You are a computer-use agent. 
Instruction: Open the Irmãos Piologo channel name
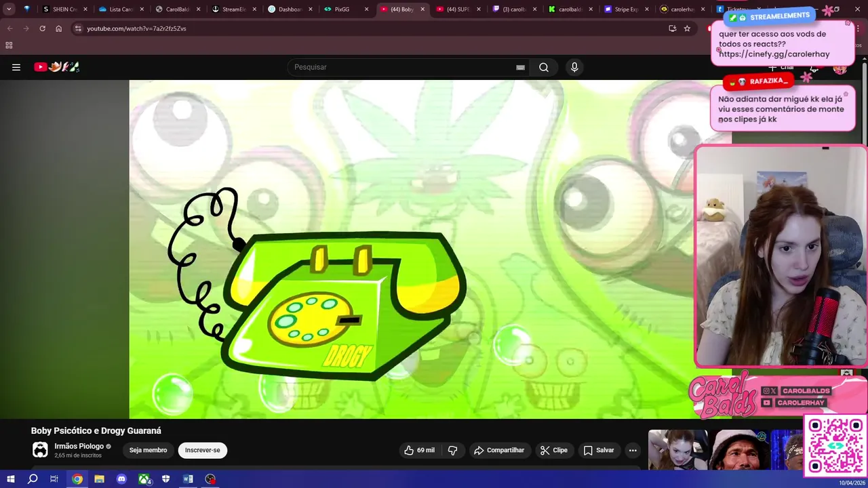(x=79, y=446)
